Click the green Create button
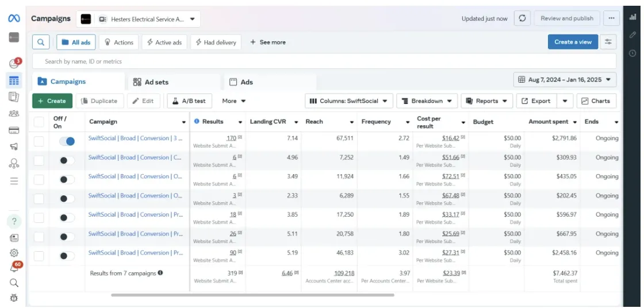 52,101
